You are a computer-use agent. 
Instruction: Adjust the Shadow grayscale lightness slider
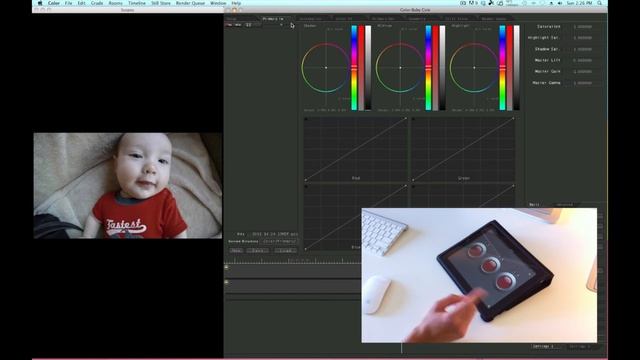coord(368,67)
